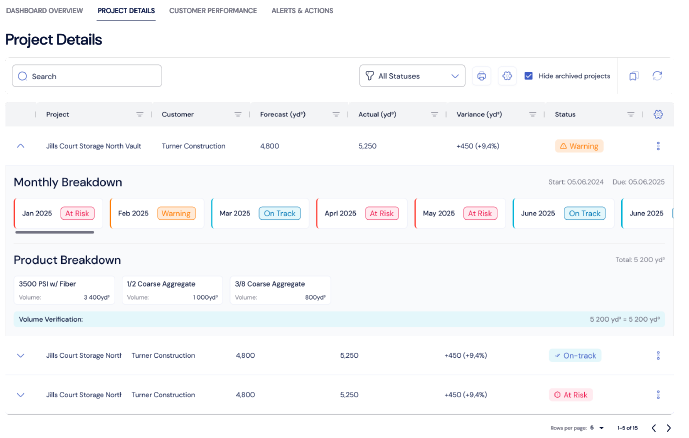Open table column settings gear icon
The height and width of the screenshot is (438, 689).
click(658, 114)
